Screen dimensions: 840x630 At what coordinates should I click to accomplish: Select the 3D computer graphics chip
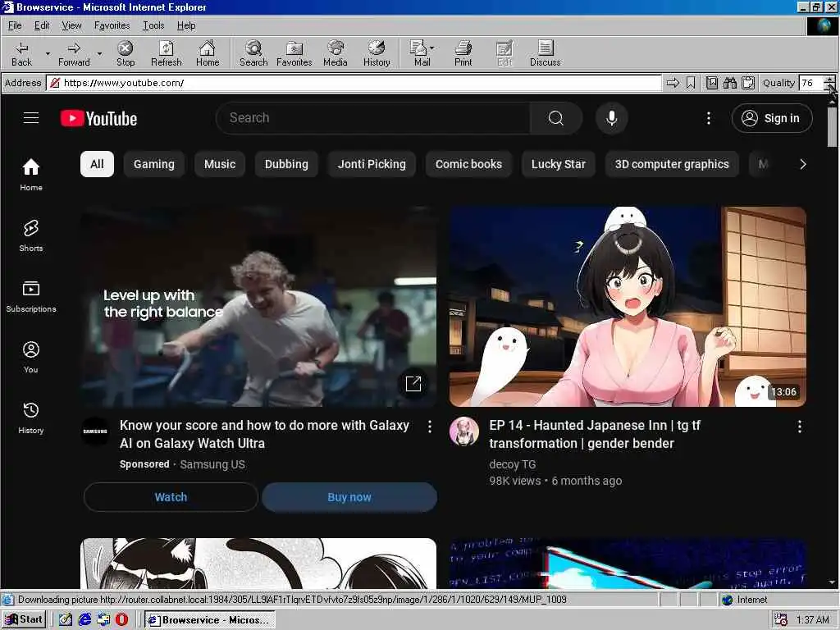point(672,164)
